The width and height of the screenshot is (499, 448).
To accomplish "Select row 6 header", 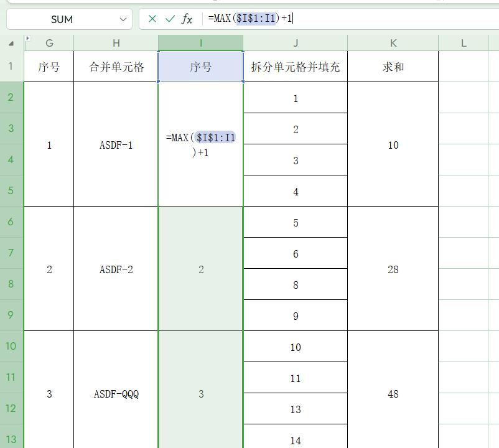I will (11, 222).
